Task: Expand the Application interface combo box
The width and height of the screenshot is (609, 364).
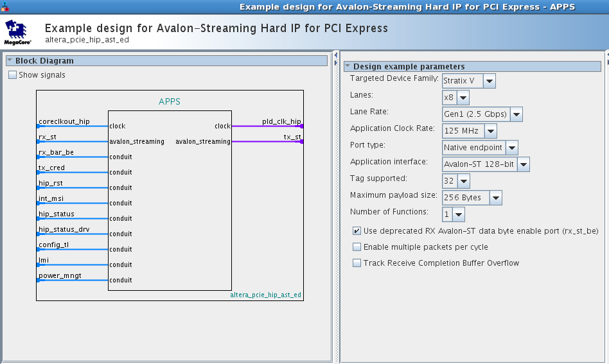Action: point(524,164)
